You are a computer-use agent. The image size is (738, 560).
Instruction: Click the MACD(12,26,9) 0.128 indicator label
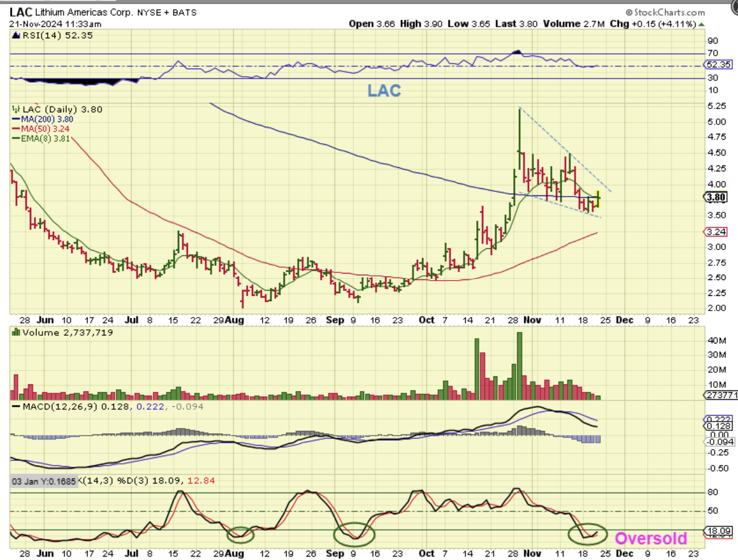[x=76, y=406]
